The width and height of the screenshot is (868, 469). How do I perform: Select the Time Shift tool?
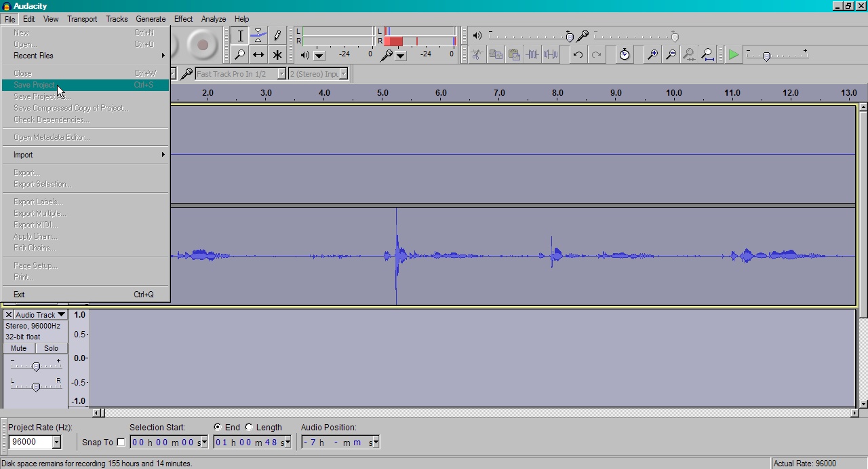coord(258,54)
